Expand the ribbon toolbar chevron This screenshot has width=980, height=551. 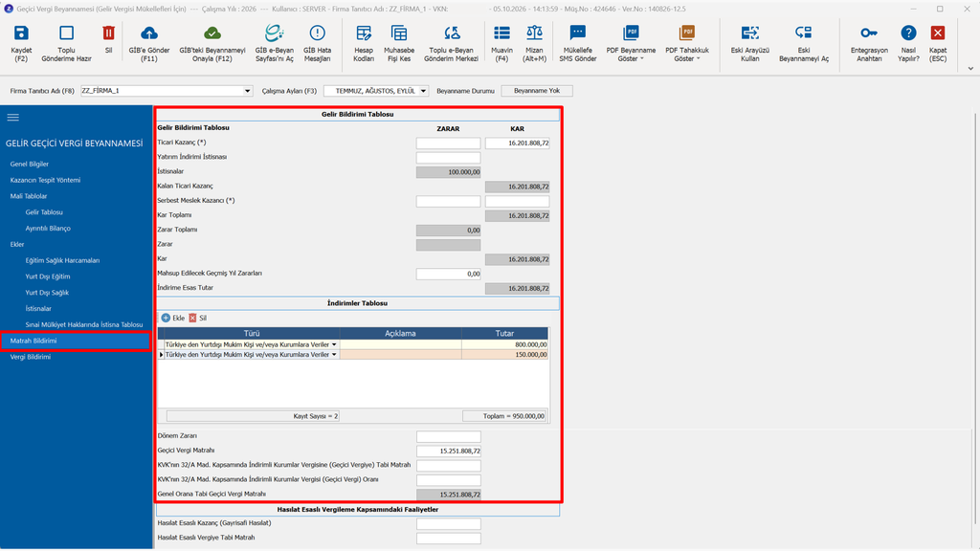[970, 69]
